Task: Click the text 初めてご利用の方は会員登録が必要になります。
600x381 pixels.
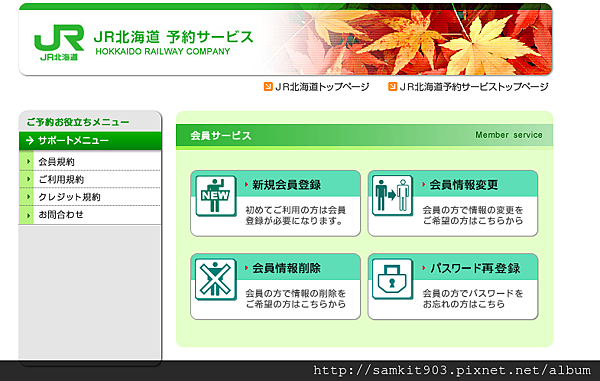Action: [295, 215]
